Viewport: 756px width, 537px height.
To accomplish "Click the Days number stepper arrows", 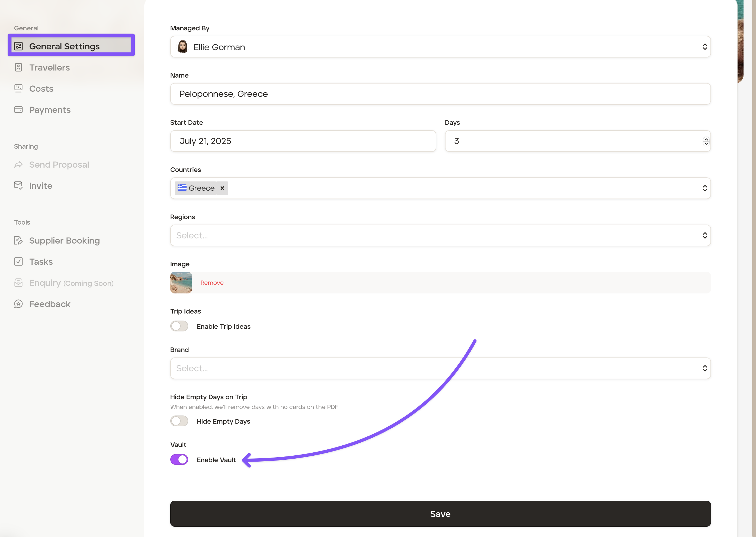I will click(x=706, y=141).
